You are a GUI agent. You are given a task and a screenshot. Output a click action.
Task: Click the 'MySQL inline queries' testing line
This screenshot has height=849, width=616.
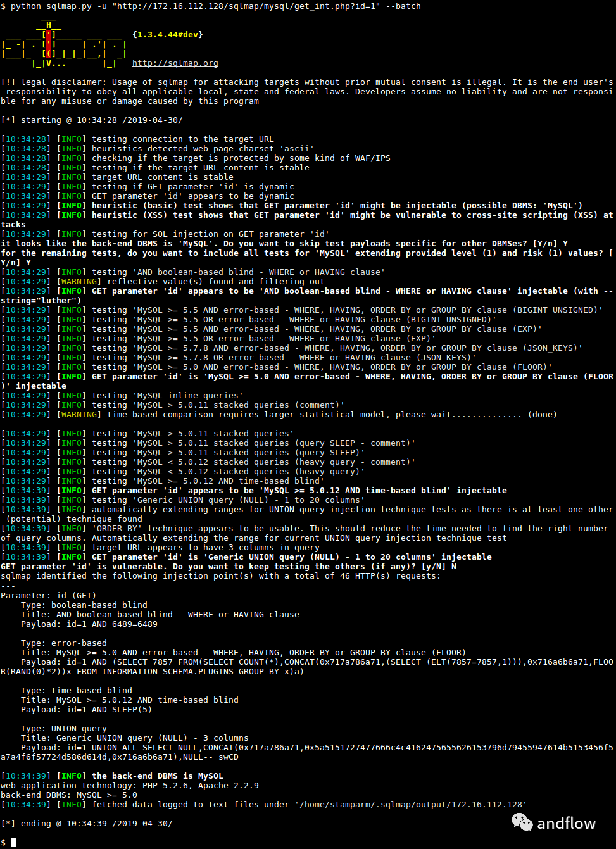click(122, 396)
